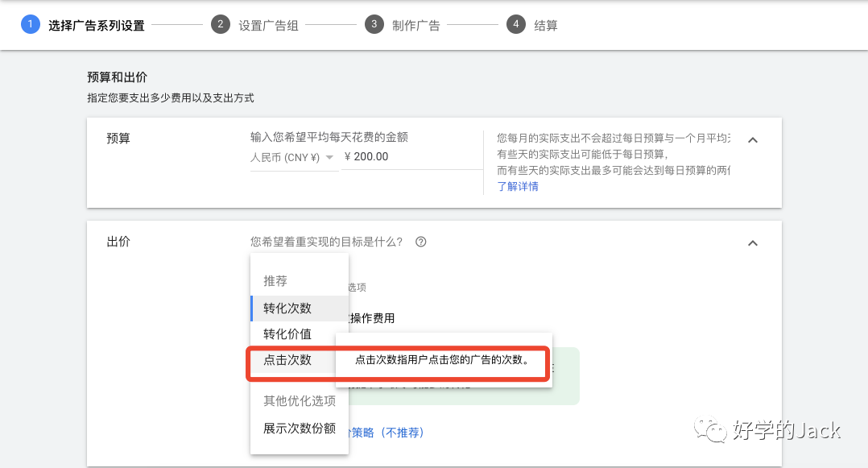Open the bidding goal help question mark

420,242
